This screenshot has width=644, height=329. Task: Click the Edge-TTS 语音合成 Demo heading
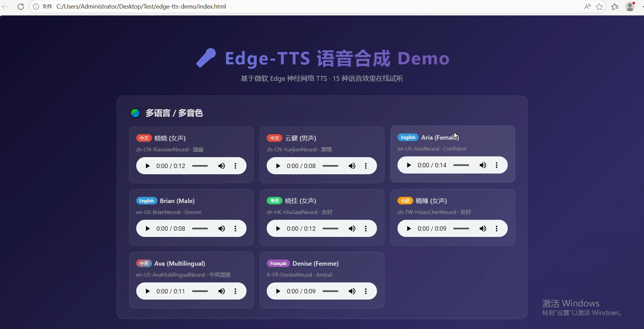[337, 58]
